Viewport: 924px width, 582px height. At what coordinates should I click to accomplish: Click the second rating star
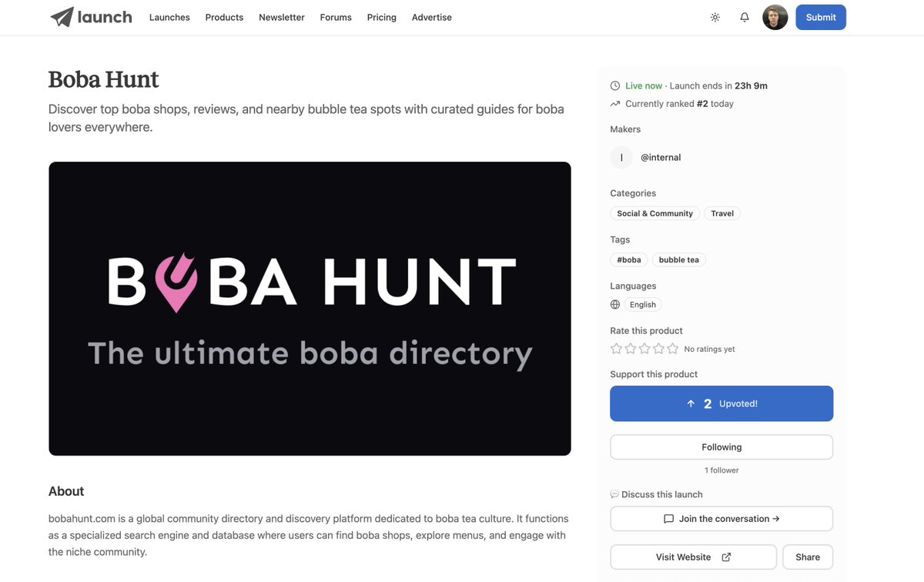(631, 349)
